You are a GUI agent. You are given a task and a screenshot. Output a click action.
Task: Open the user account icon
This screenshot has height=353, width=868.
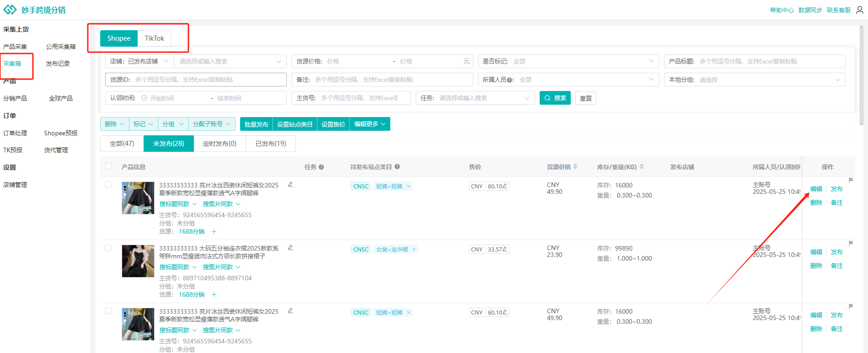click(x=859, y=10)
